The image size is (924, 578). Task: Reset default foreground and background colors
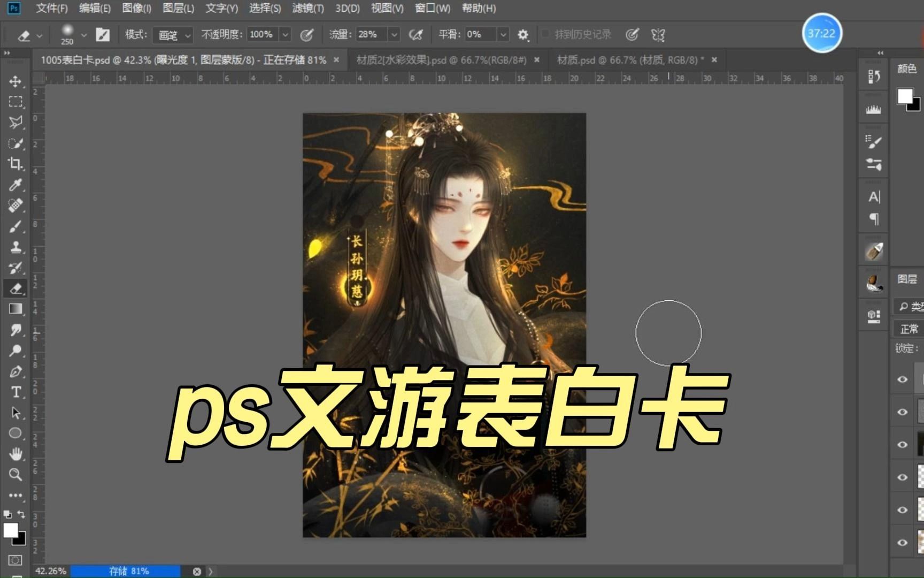7,514
